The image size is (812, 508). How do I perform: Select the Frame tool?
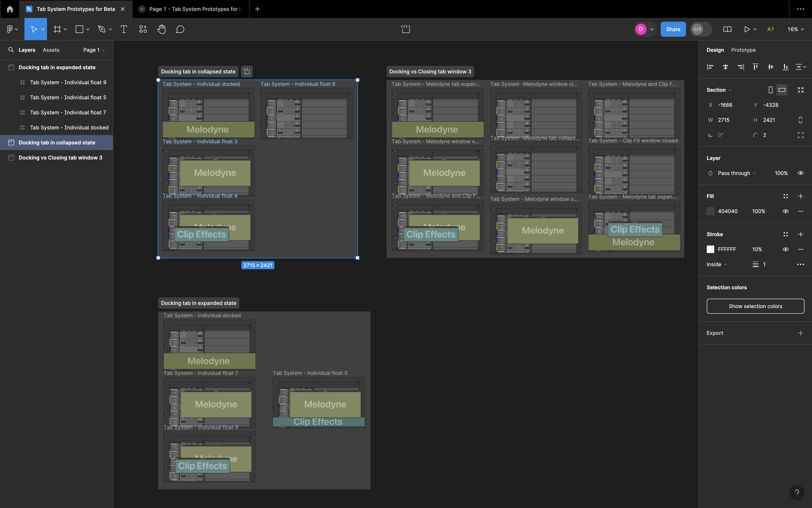point(57,29)
